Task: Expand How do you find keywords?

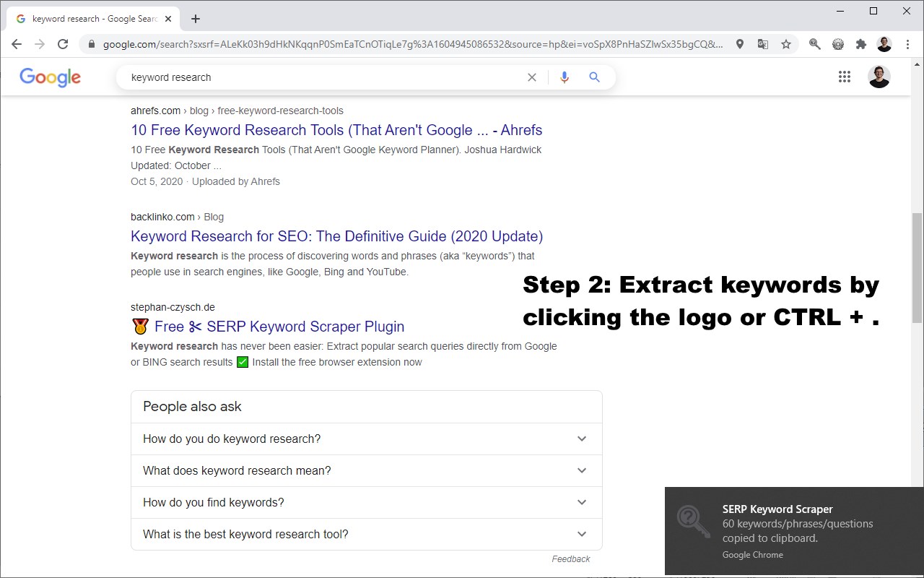Action: pyautogui.click(x=367, y=502)
